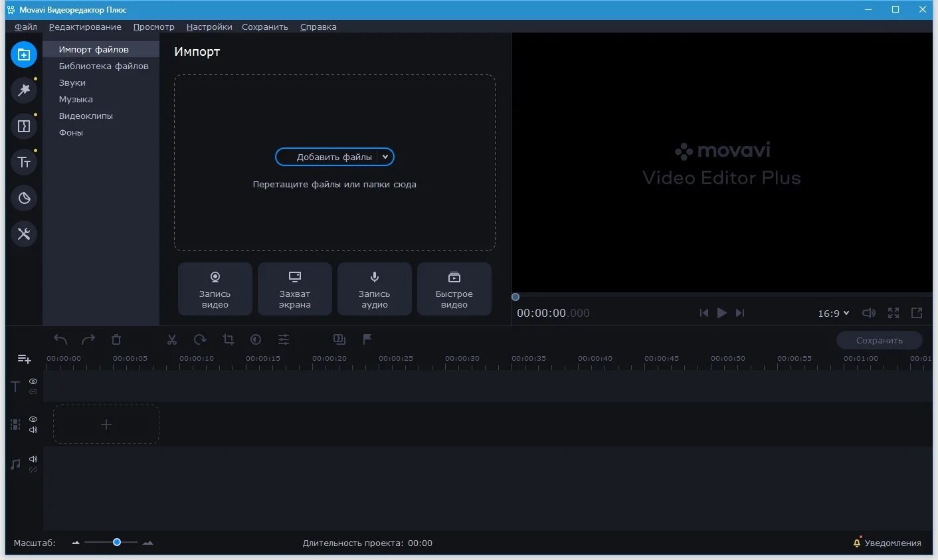Viewport: 938px width, 560px height.
Task: Open the Titles text tab
Action: click(x=24, y=161)
